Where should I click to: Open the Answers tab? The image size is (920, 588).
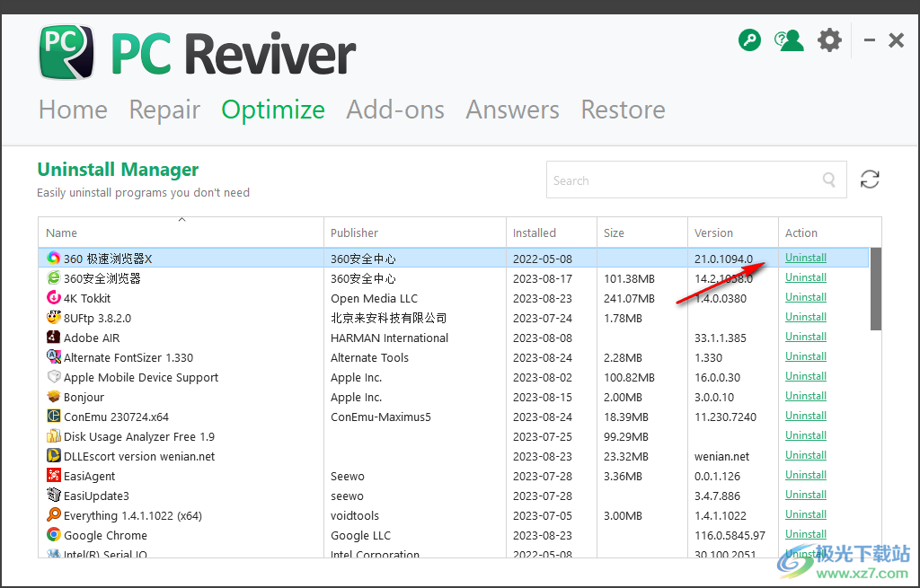pyautogui.click(x=512, y=110)
